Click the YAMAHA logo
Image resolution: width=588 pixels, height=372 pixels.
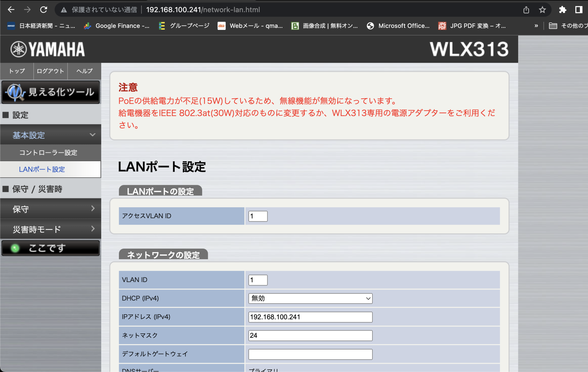[x=47, y=49]
